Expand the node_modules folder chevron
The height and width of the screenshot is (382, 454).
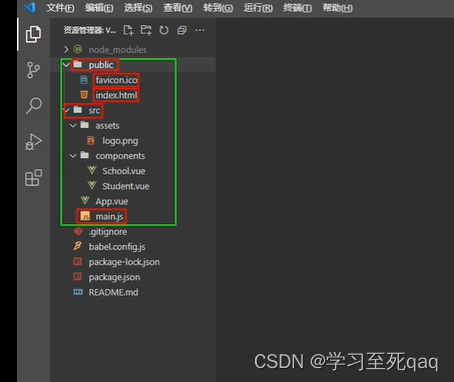66,49
